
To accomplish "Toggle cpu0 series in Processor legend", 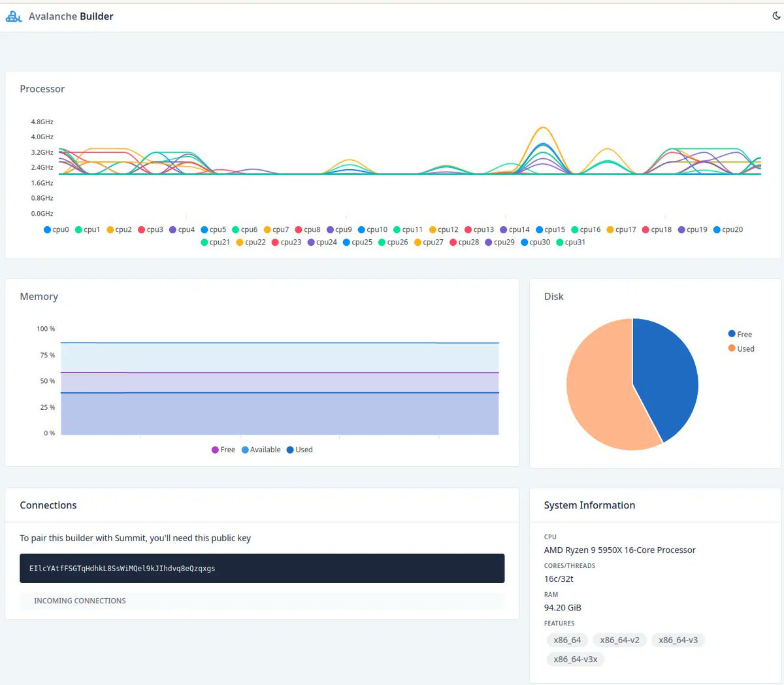I will click(x=56, y=229).
